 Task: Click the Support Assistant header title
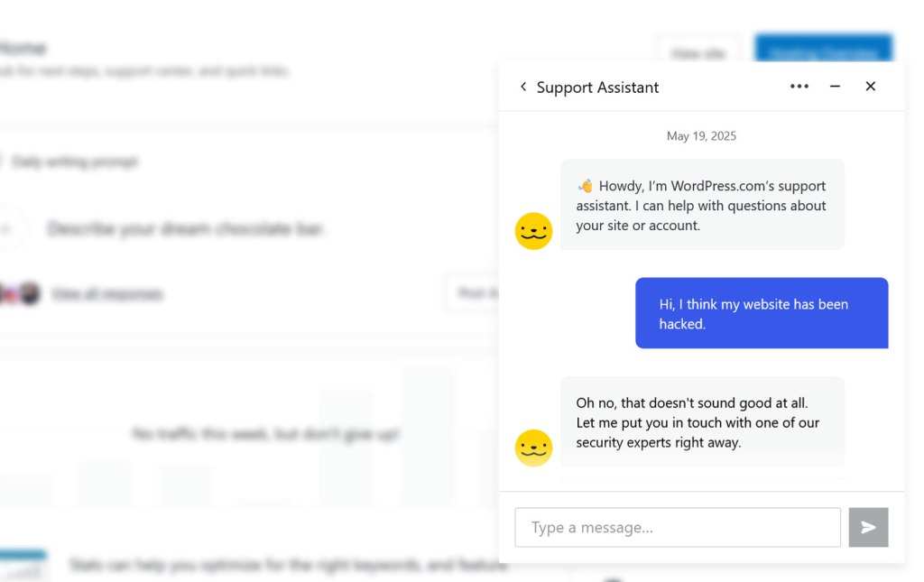point(597,88)
